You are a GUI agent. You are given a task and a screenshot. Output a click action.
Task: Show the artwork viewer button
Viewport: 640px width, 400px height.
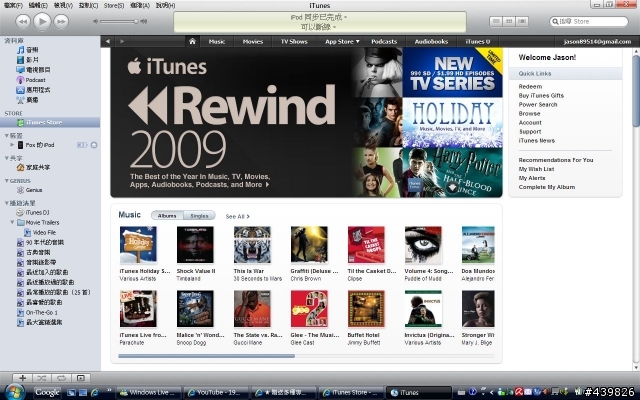coord(81,378)
